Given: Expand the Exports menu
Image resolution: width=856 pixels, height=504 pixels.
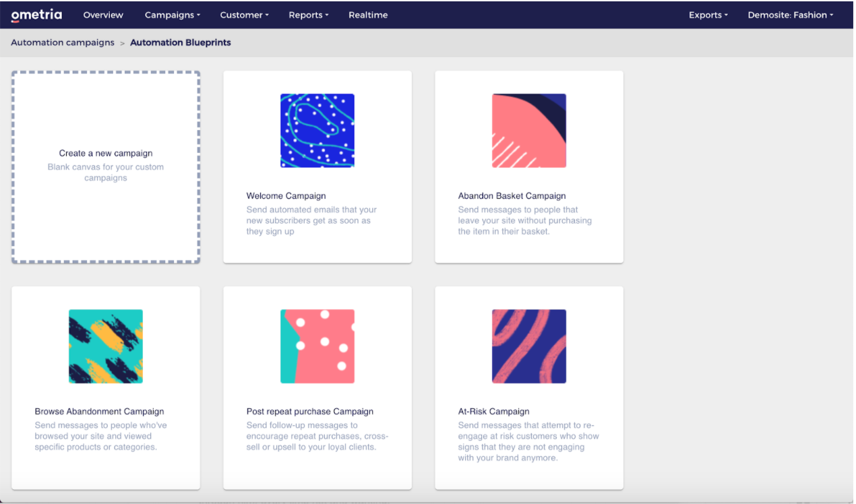Looking at the screenshot, I should click(708, 15).
